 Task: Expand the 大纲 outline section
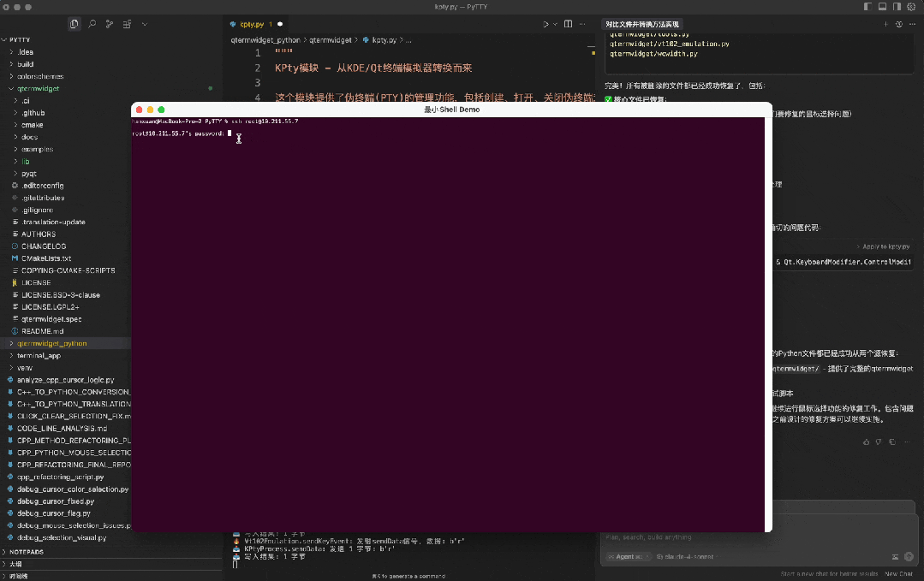[x=15, y=564]
